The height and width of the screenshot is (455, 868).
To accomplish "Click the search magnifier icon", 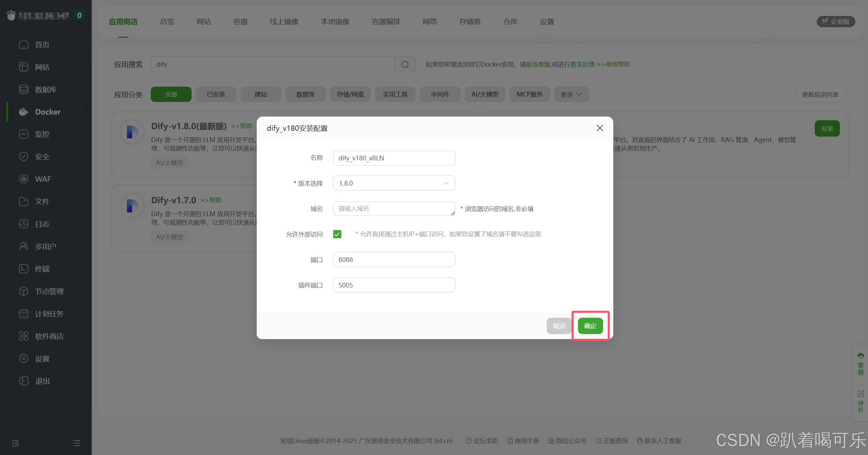I will 405,65.
